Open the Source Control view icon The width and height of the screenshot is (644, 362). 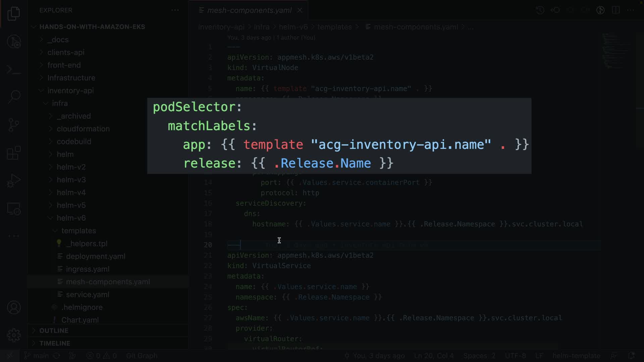pos(14,125)
